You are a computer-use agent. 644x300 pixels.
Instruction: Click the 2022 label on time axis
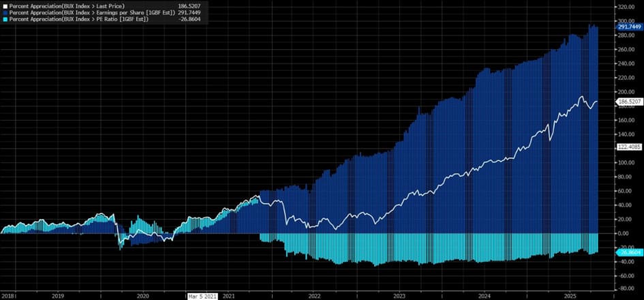(x=314, y=297)
